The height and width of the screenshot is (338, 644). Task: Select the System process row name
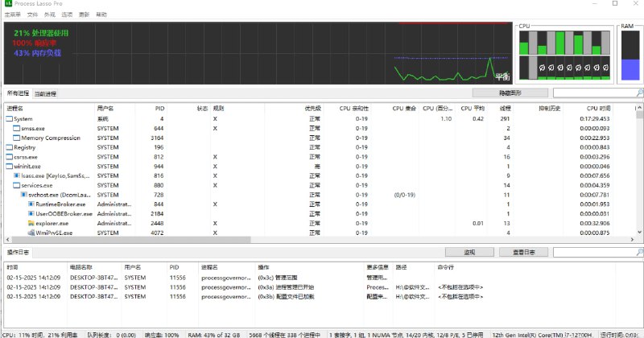click(23, 118)
